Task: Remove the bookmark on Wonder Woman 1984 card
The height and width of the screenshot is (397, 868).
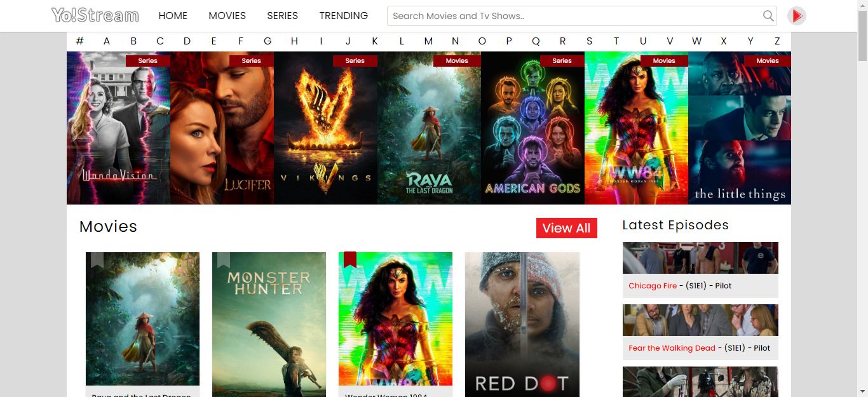Action: (350, 260)
